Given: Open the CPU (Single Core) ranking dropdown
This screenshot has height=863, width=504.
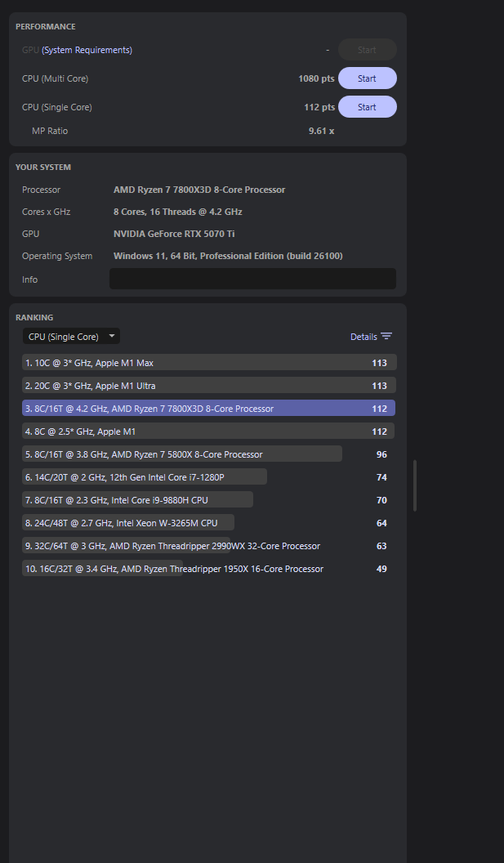Looking at the screenshot, I should [70, 336].
